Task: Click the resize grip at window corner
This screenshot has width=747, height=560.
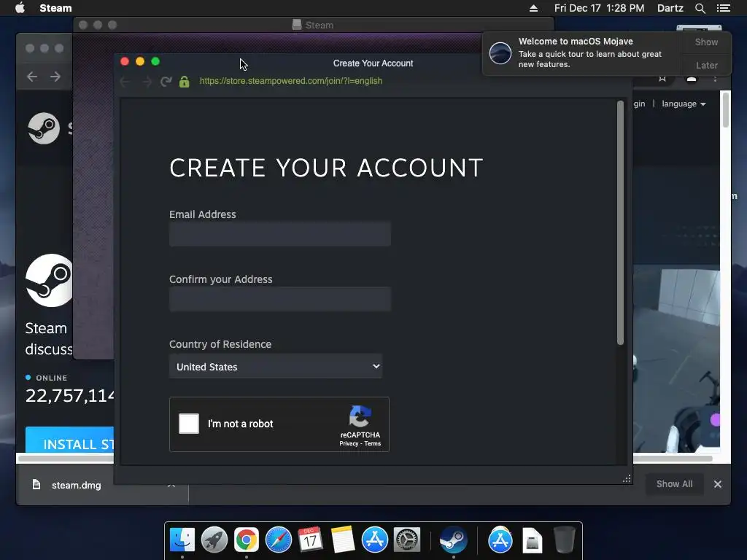Action: (627, 479)
